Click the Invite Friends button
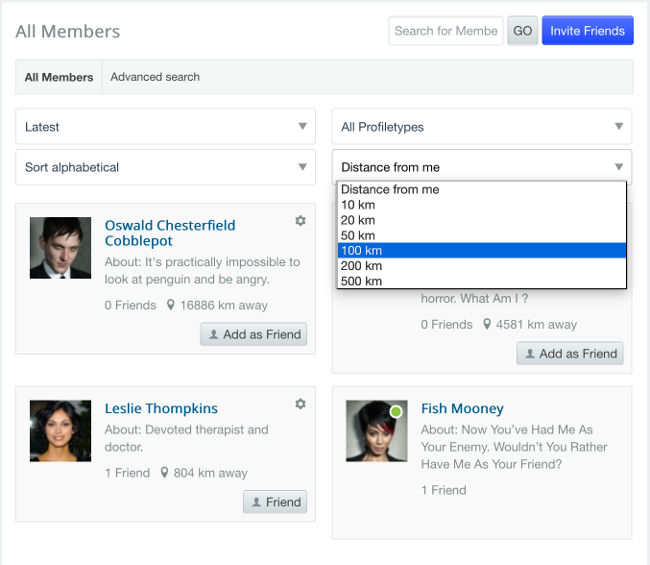This screenshot has width=650, height=565. [x=587, y=31]
